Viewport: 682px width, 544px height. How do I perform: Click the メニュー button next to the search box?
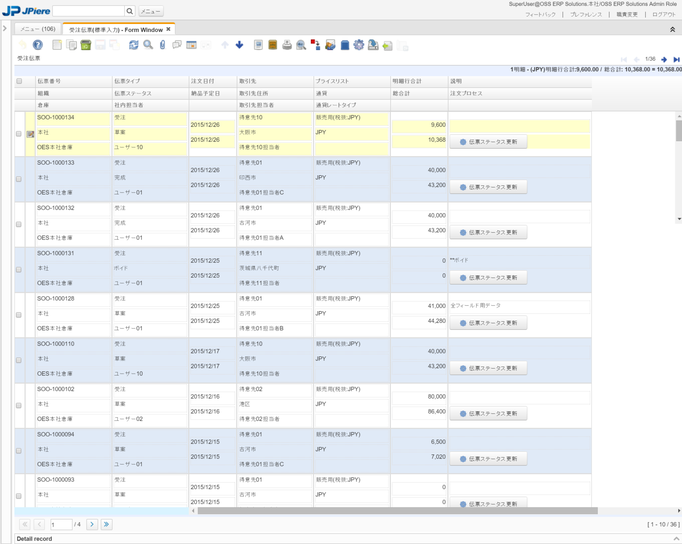[150, 11]
